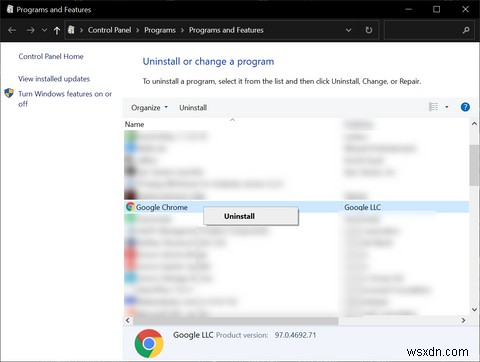Image resolution: width=480 pixels, height=362 pixels.
Task: Select Control Panel in the breadcrumb
Action: (x=109, y=30)
